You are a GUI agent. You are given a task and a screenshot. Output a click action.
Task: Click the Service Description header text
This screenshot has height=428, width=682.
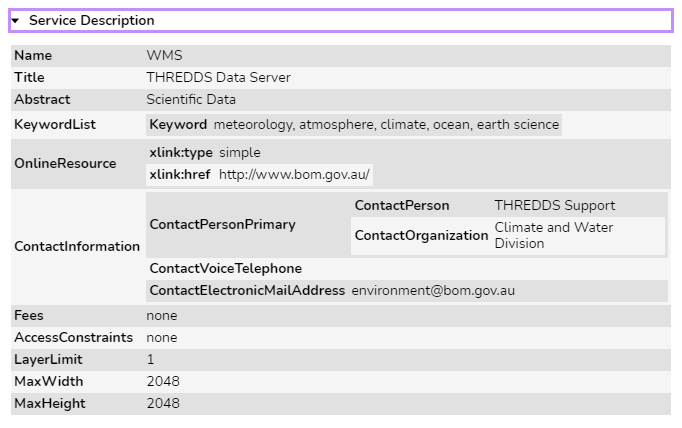[91, 20]
